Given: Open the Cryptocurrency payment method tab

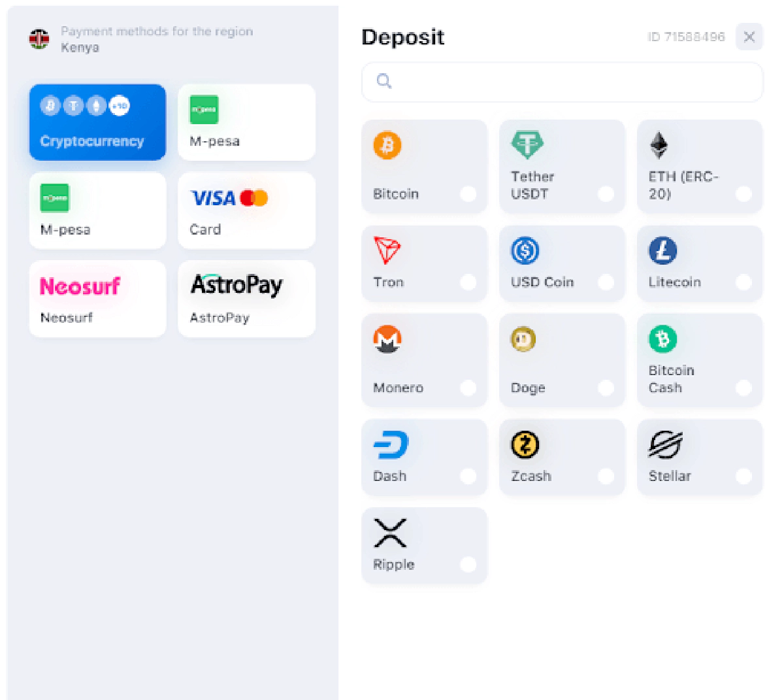Looking at the screenshot, I should pyautogui.click(x=97, y=122).
